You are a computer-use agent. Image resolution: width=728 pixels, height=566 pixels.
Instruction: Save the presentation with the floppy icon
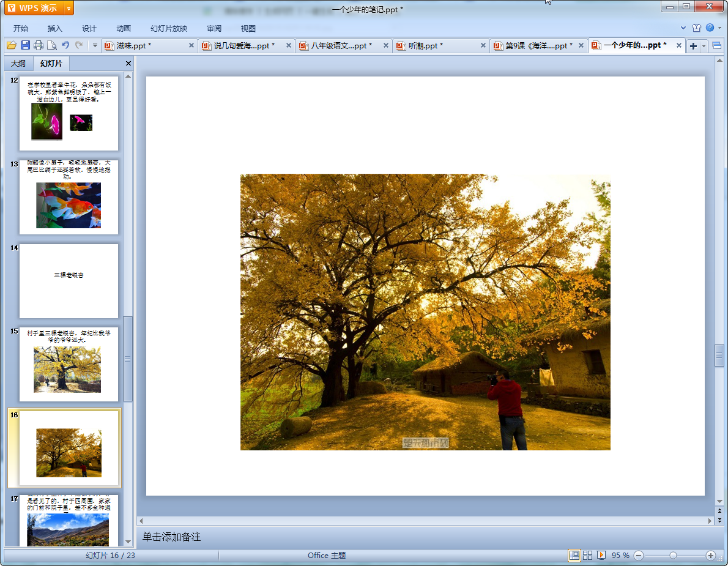pos(25,45)
